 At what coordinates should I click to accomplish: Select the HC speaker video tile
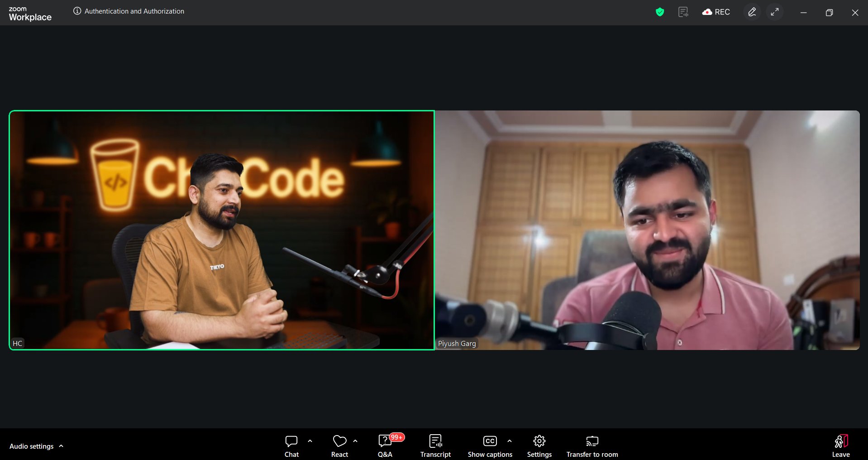[222, 230]
